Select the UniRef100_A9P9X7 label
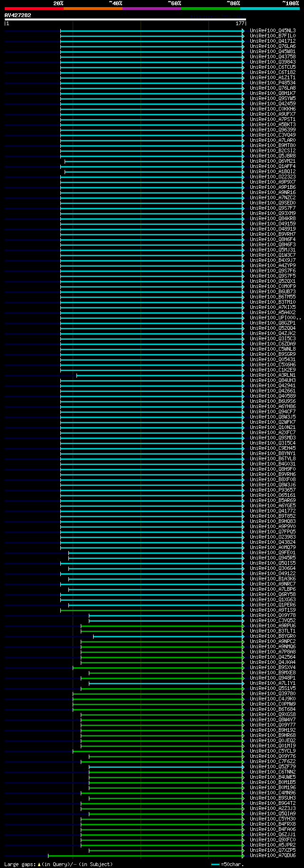 [x=273, y=182]
